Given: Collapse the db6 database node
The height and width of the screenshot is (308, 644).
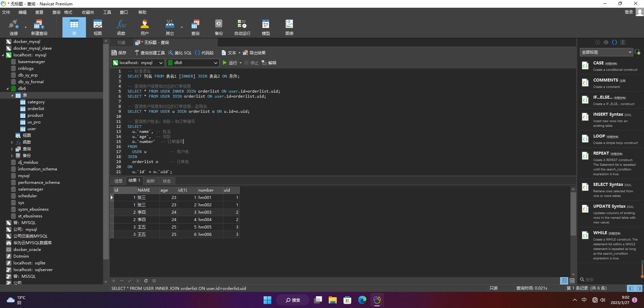Looking at the screenshot, I should coord(8,89).
